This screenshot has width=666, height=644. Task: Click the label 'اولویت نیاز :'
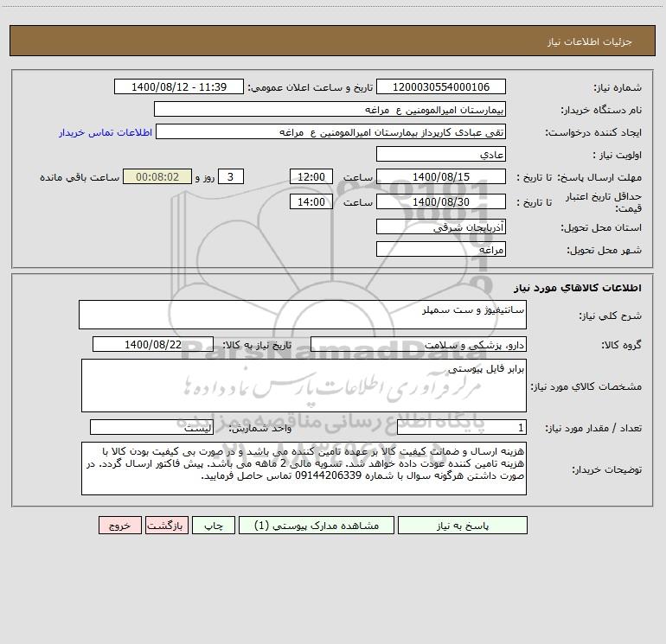(x=618, y=155)
